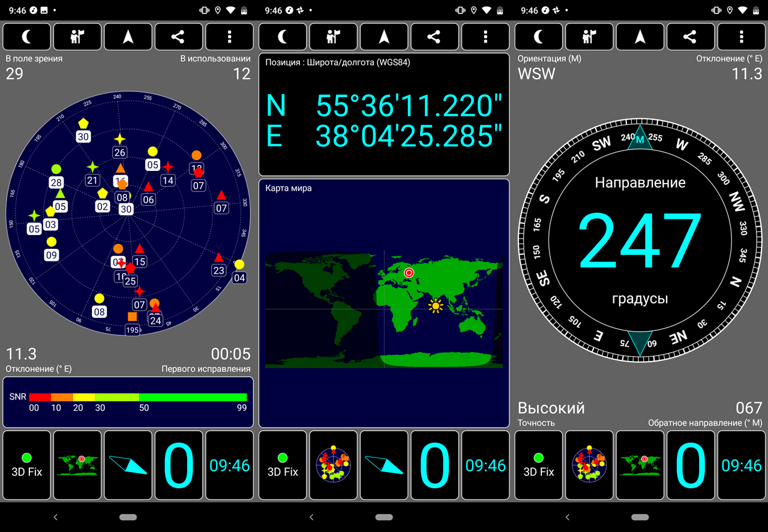Screen dimensions: 768x532
Task: Tap the 067 reverse bearing value
Action: tap(749, 408)
